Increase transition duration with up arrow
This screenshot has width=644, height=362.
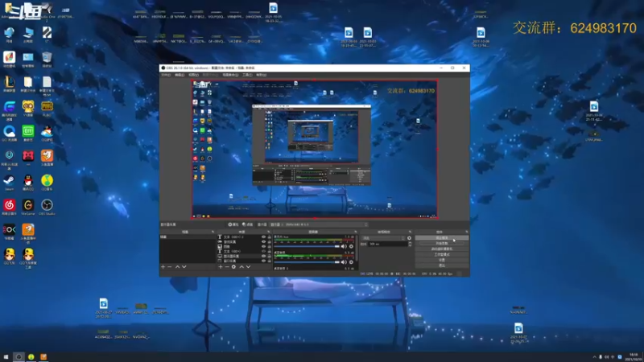coord(410,243)
